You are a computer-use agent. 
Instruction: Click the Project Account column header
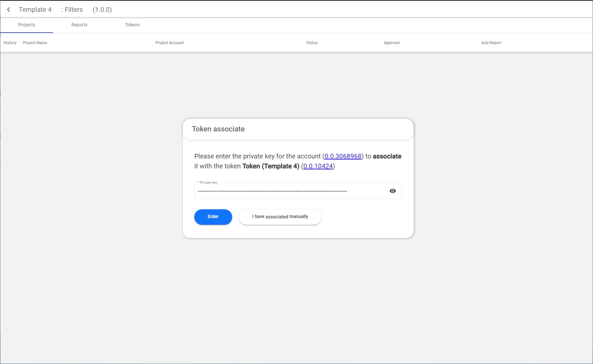170,43
